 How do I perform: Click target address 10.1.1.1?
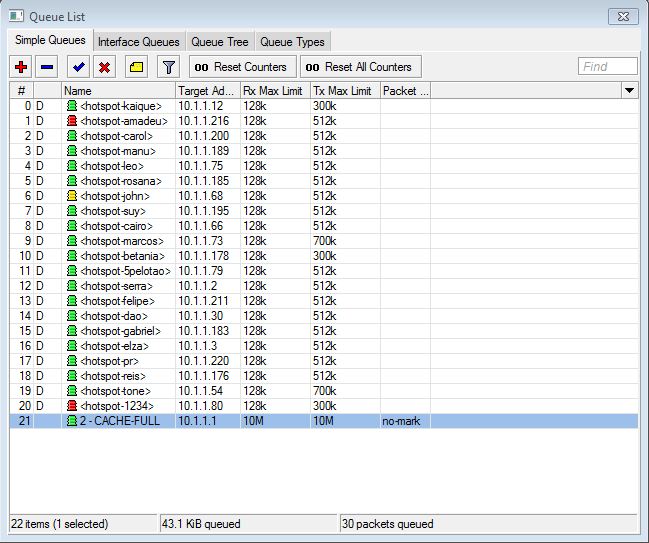197,421
